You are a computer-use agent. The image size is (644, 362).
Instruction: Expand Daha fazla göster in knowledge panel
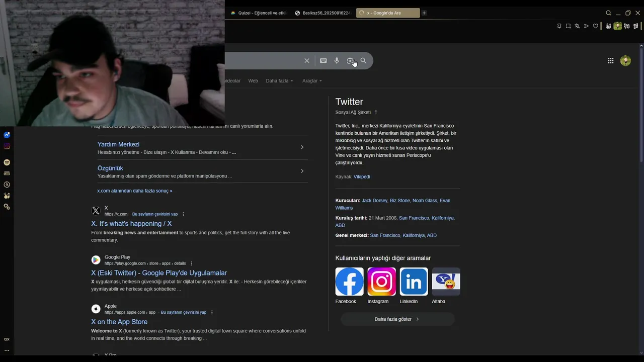point(397,319)
